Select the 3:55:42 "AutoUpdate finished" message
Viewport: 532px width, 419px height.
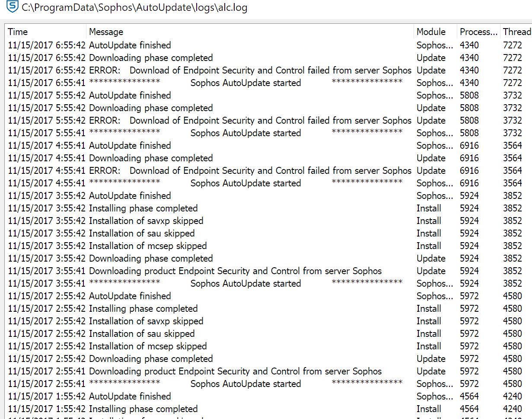[x=130, y=195]
